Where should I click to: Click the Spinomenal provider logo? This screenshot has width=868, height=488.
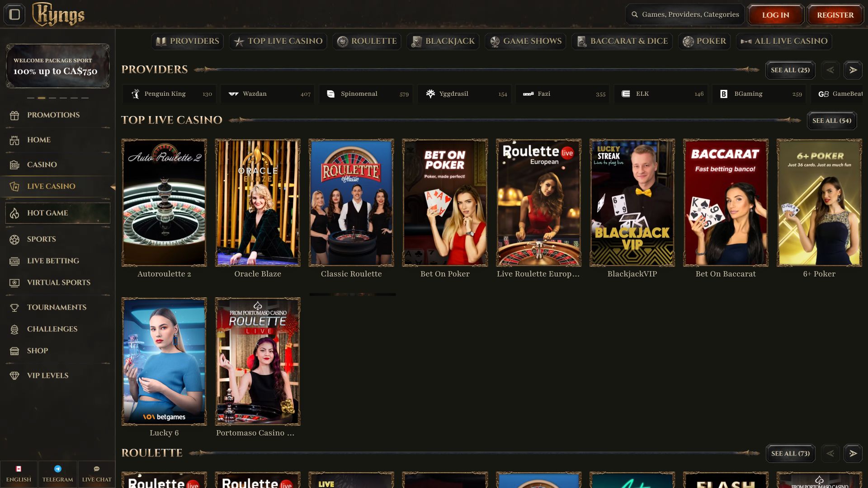(x=331, y=94)
